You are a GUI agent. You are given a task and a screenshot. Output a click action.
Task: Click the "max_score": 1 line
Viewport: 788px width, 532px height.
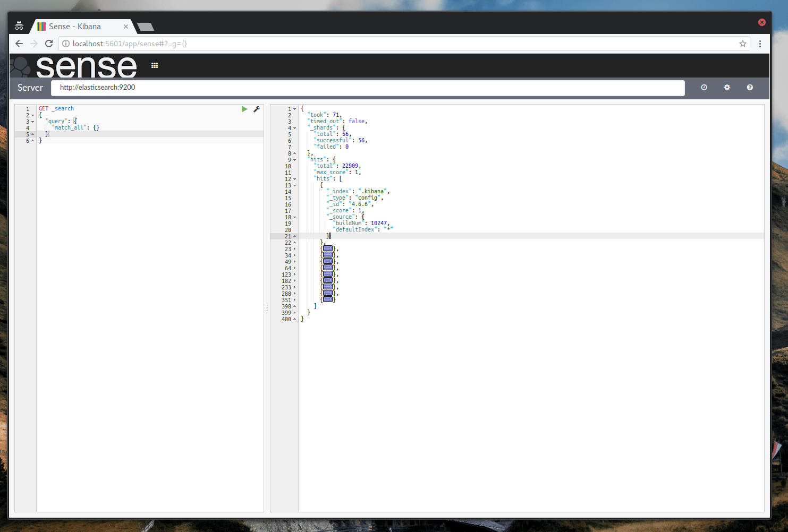[x=337, y=172]
